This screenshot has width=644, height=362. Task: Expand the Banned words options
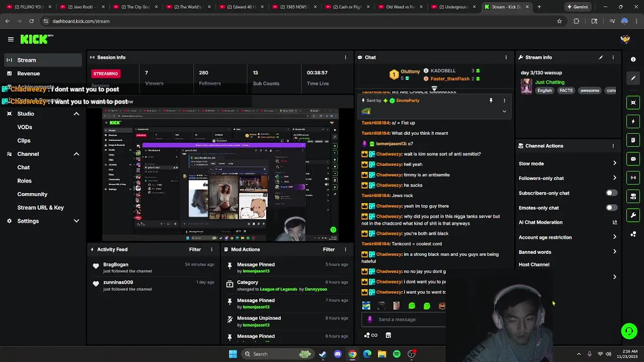click(x=614, y=252)
